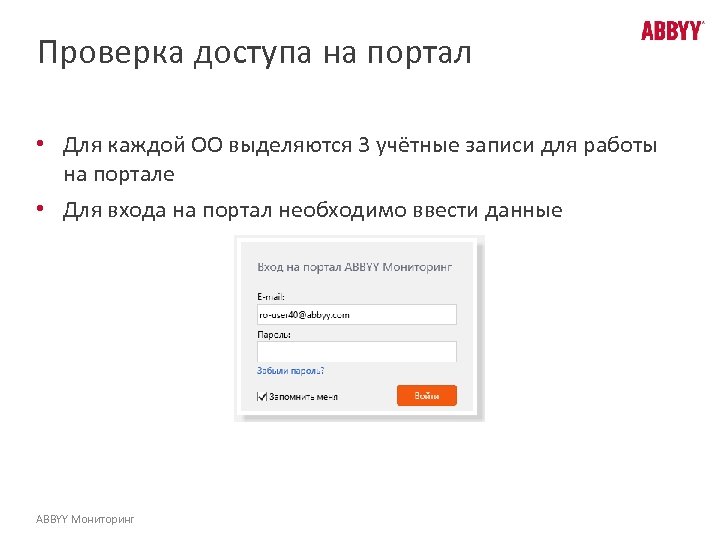
Task: Click the 'E-mail:' field label
Action: pos(271,296)
